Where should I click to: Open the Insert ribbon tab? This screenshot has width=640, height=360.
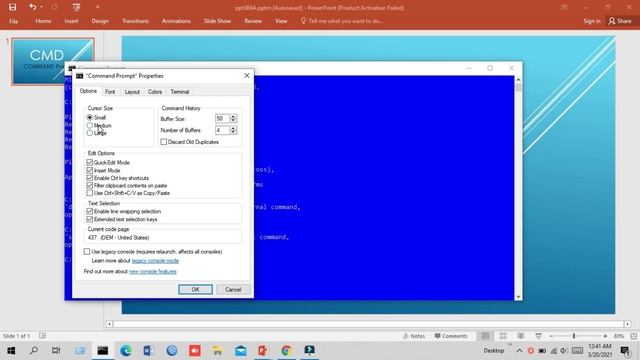point(71,21)
